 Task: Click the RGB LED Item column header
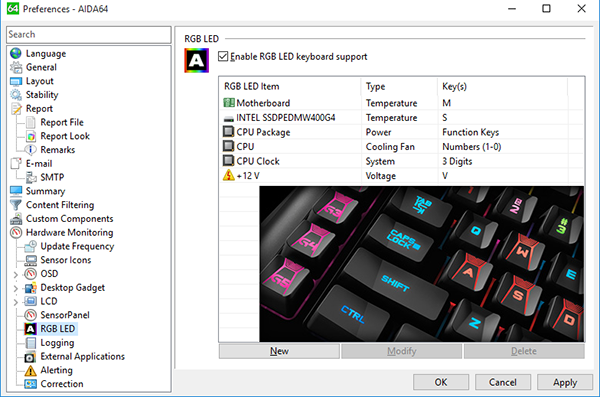(x=290, y=87)
